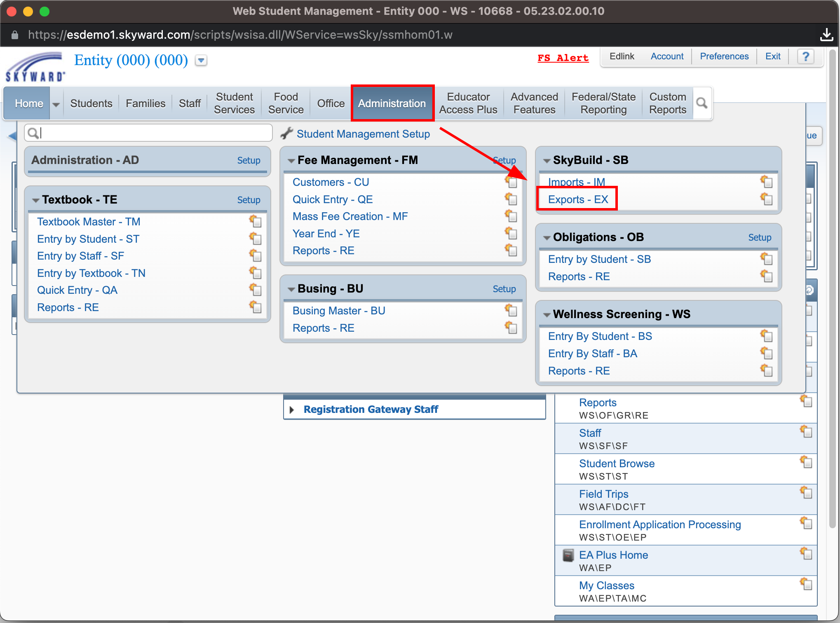The height and width of the screenshot is (623, 840).
Task: Open Mass Fee Creation - MF link
Action: tap(350, 216)
